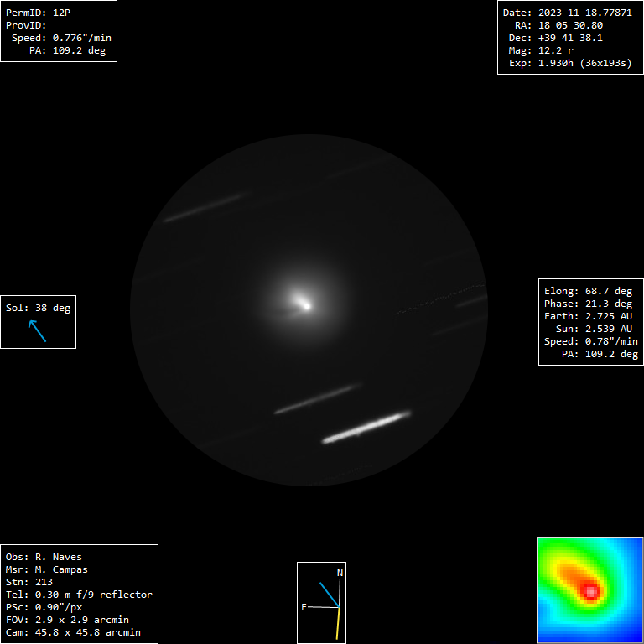Click PA: 109.2 deg in top-left box
The image size is (644, 644).
tap(67, 50)
